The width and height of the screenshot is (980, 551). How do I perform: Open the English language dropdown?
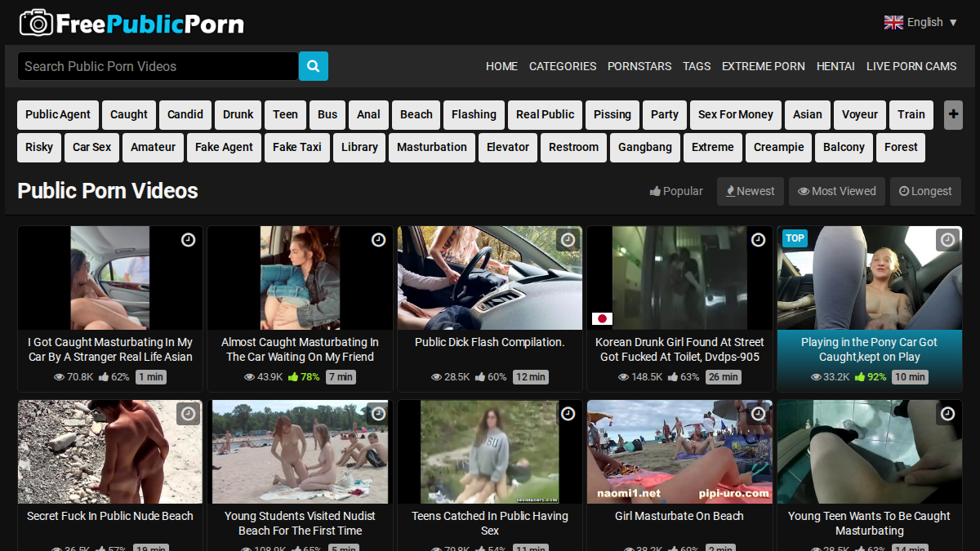[x=921, y=22]
